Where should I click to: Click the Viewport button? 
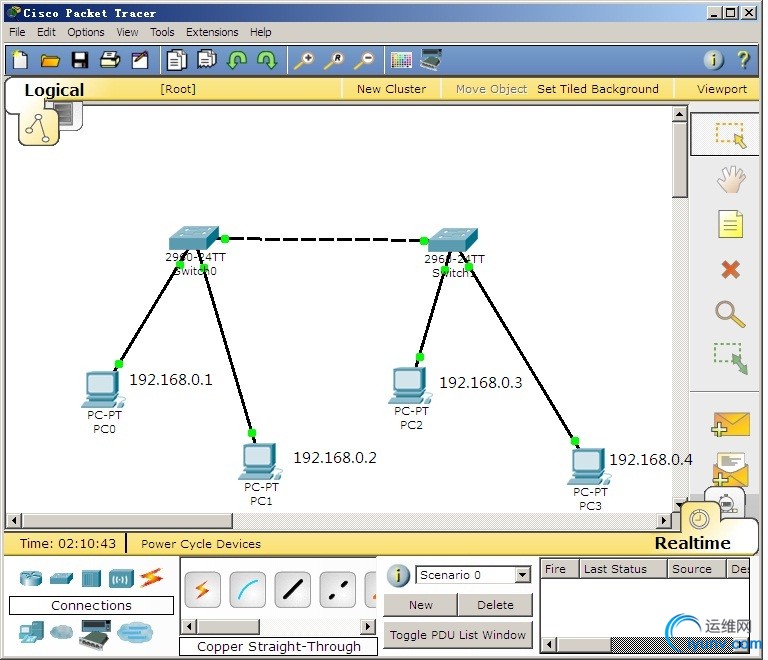click(721, 89)
